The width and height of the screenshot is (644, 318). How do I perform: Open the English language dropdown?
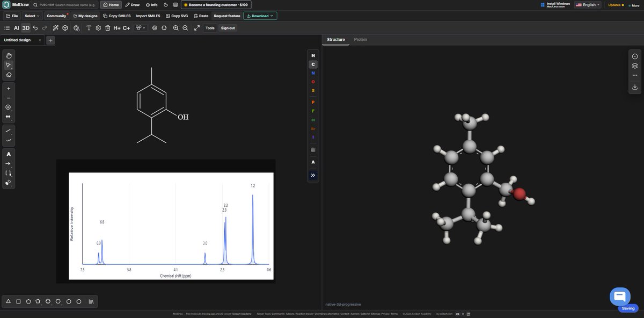[x=588, y=5]
